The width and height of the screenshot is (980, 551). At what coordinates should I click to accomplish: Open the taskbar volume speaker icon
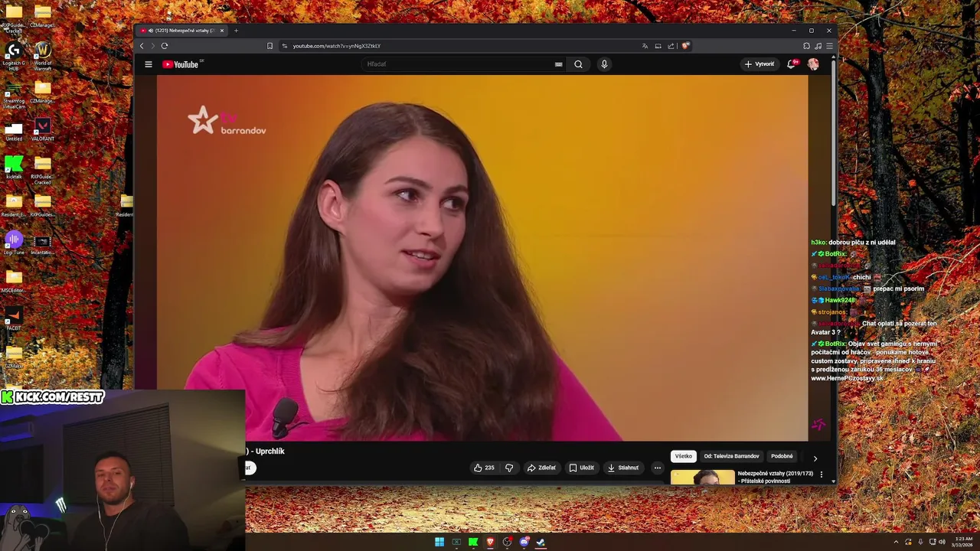coord(942,542)
